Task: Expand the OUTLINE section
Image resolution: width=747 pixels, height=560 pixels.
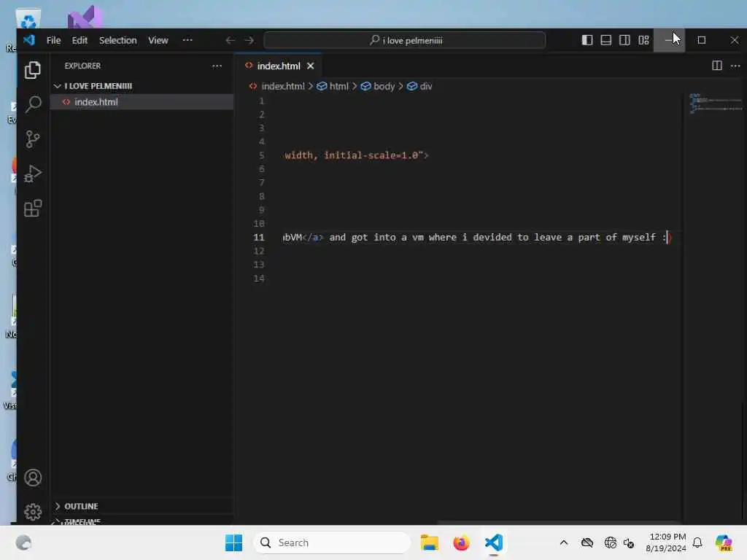Action: [142, 506]
